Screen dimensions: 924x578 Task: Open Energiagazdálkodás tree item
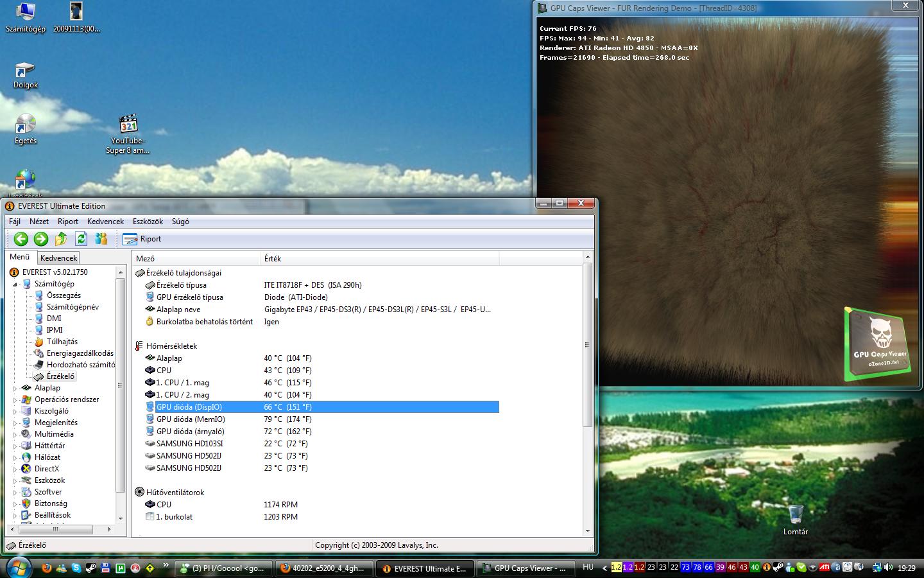coord(80,353)
